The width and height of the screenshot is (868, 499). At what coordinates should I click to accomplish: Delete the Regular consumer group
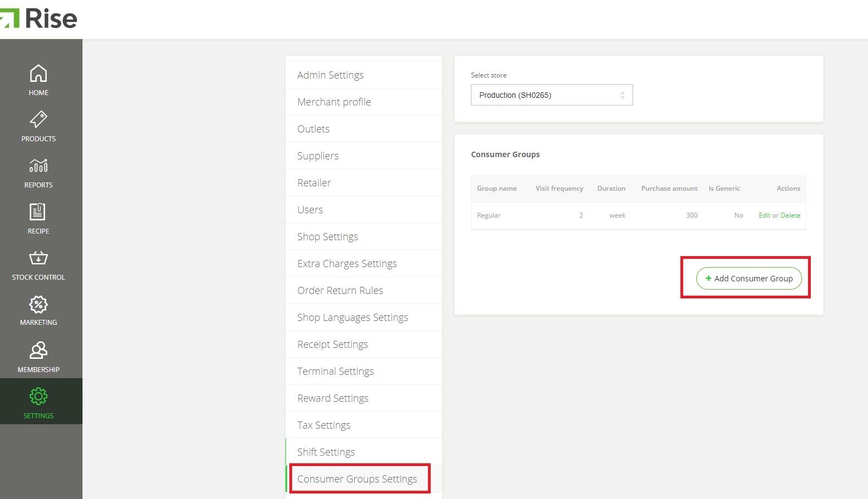pyautogui.click(x=790, y=215)
